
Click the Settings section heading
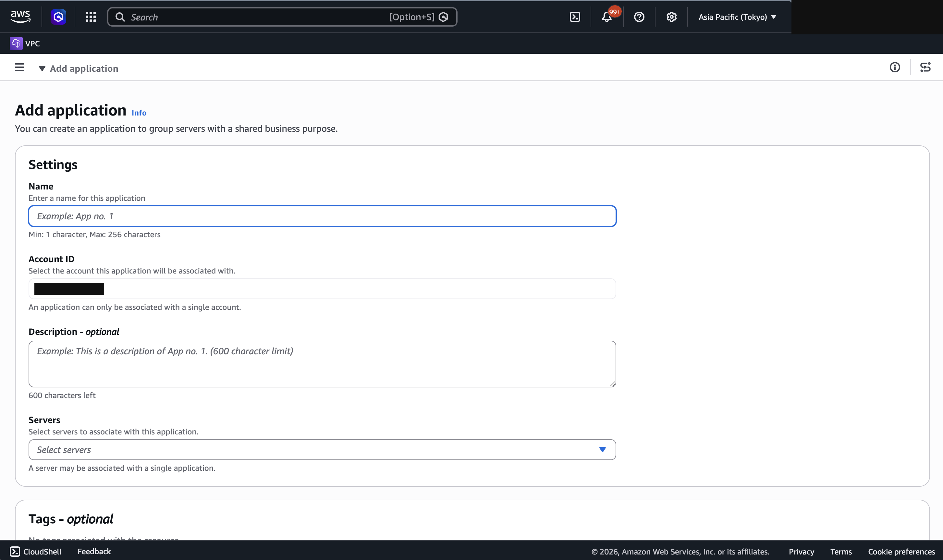(53, 164)
